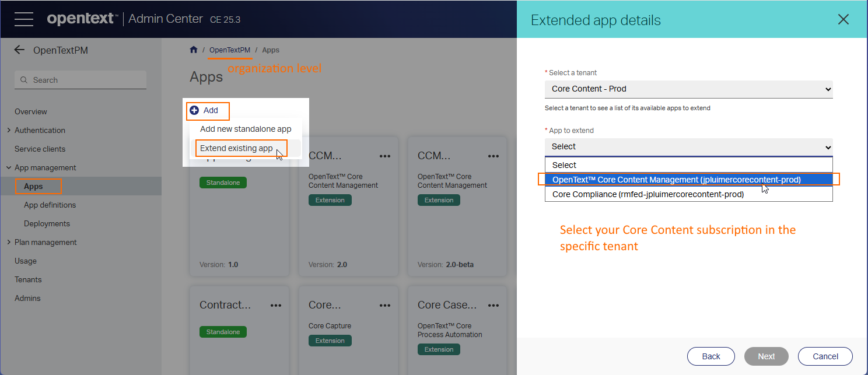The height and width of the screenshot is (375, 868).
Task: Open the Select a tenant dropdown
Action: click(x=688, y=89)
